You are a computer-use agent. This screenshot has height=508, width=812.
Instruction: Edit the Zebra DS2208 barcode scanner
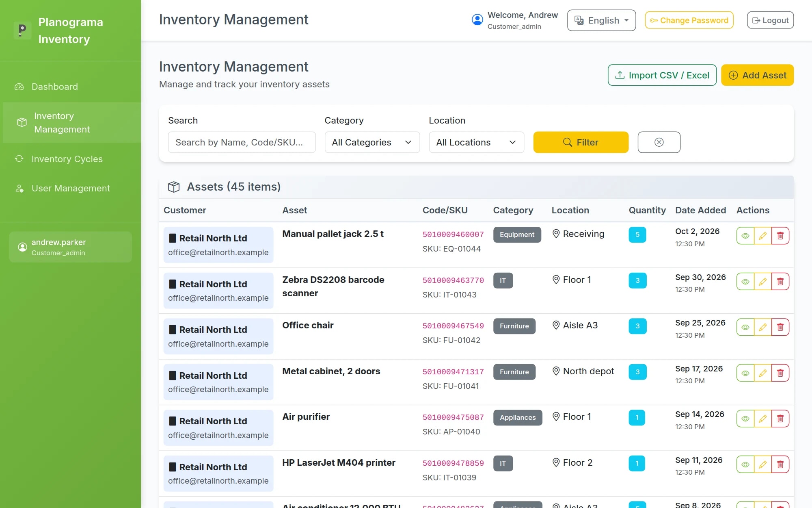click(x=763, y=281)
